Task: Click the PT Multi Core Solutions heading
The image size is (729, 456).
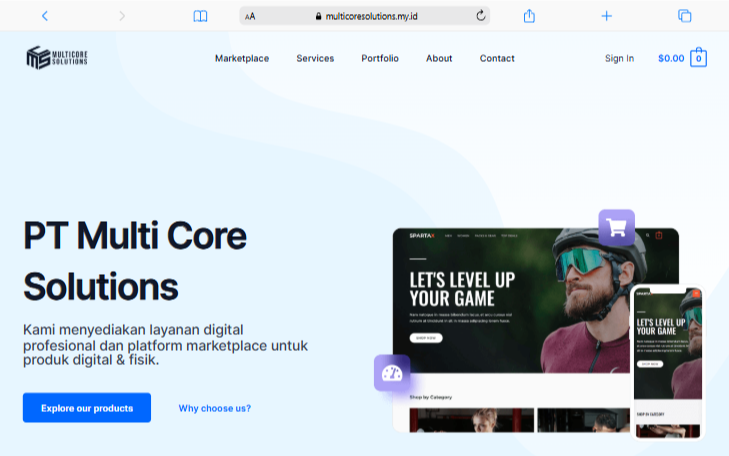Action: click(135, 261)
